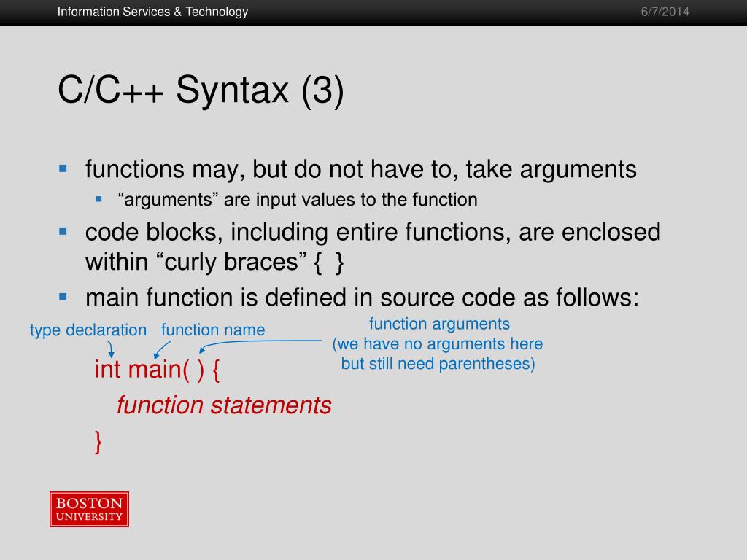Click the "function name" annotation label
This screenshot has height=560, width=747.
[x=213, y=330]
